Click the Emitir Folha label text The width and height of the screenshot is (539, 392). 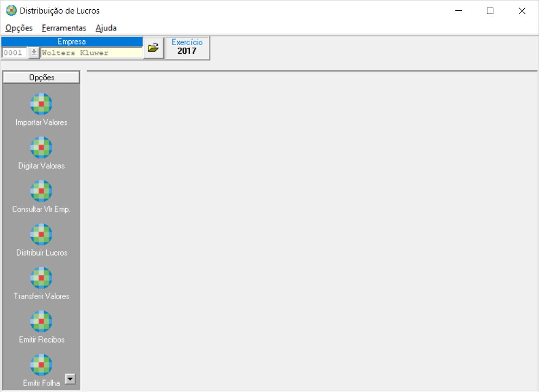pyautogui.click(x=41, y=383)
